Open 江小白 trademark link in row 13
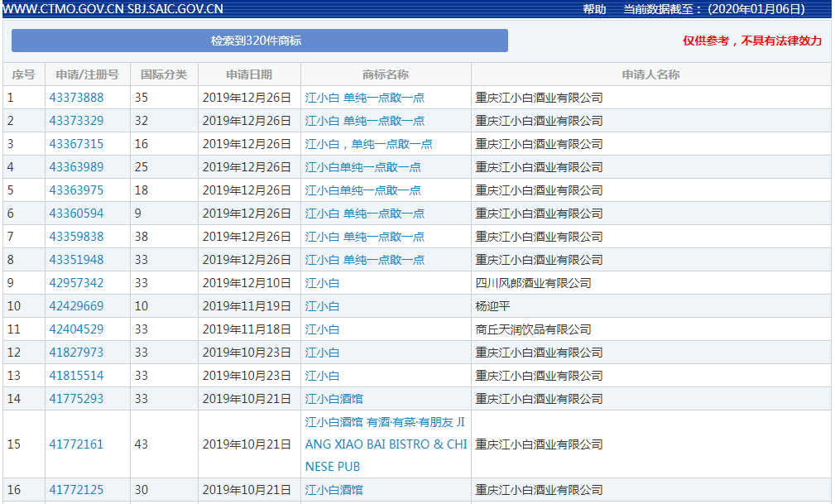Viewport: 835px width, 504px height. [322, 376]
